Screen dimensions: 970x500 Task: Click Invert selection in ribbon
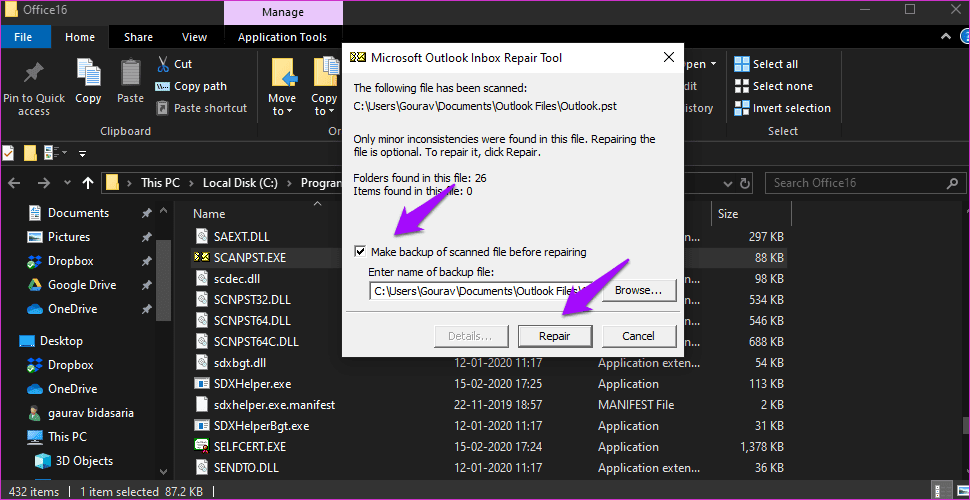[783, 108]
